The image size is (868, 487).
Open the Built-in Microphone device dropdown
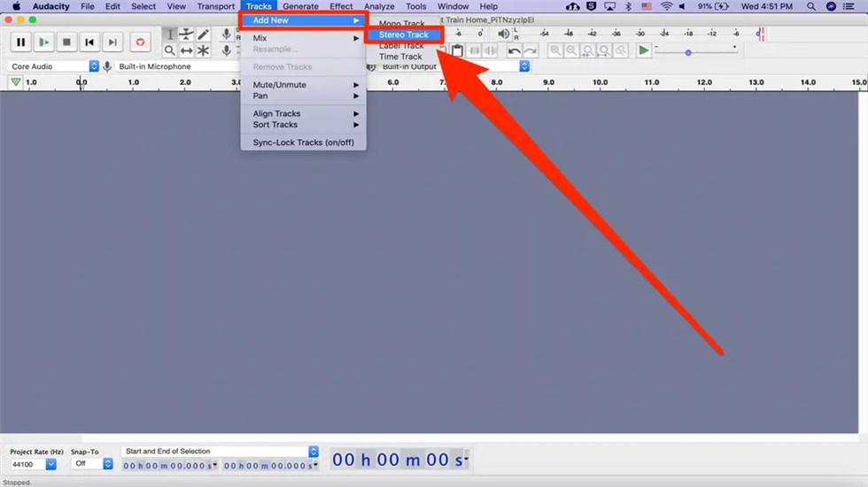[x=177, y=66]
